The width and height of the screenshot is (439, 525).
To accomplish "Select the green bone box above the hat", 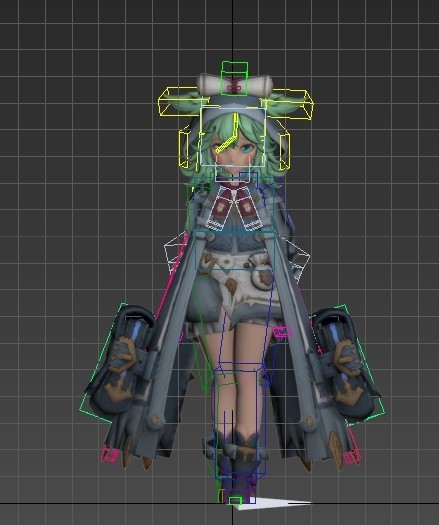I will click(234, 78).
